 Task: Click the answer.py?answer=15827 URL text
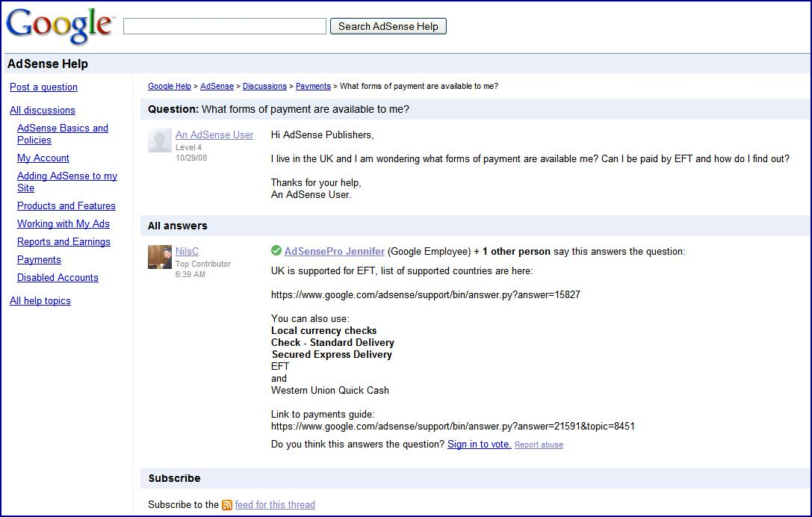coord(426,295)
